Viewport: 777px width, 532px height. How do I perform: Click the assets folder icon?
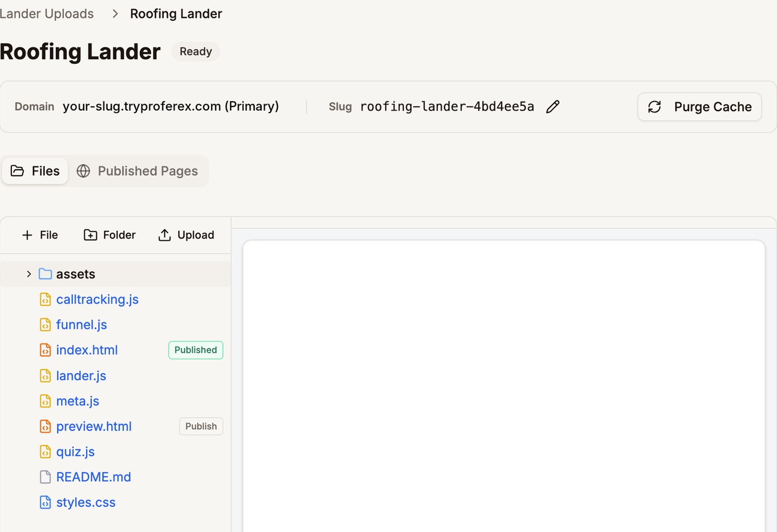point(45,274)
